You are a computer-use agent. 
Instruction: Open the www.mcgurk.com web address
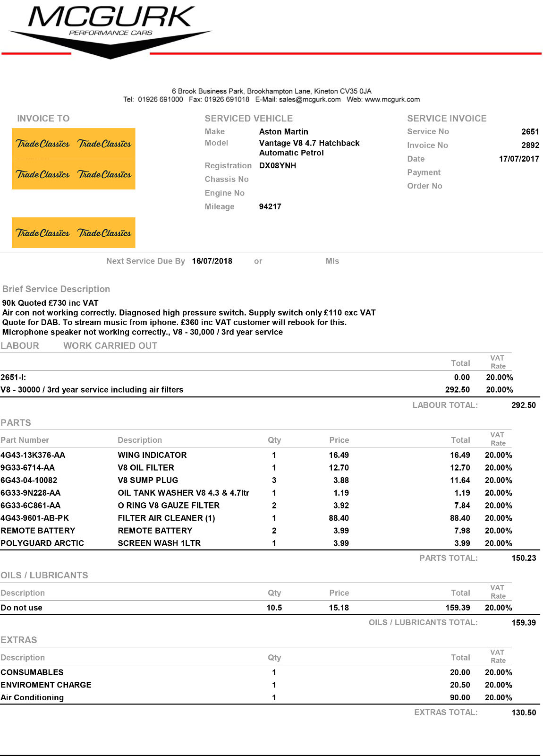(x=392, y=100)
